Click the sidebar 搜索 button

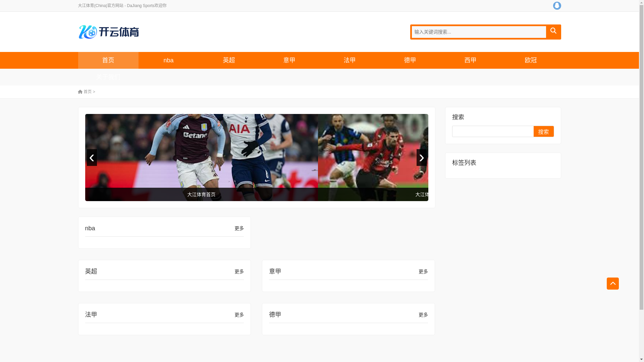coord(543,131)
